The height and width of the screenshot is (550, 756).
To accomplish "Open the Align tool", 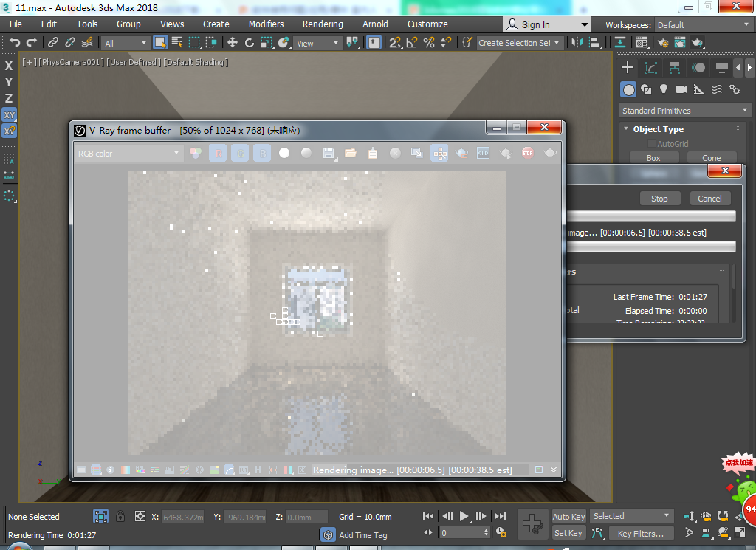I will click(594, 42).
